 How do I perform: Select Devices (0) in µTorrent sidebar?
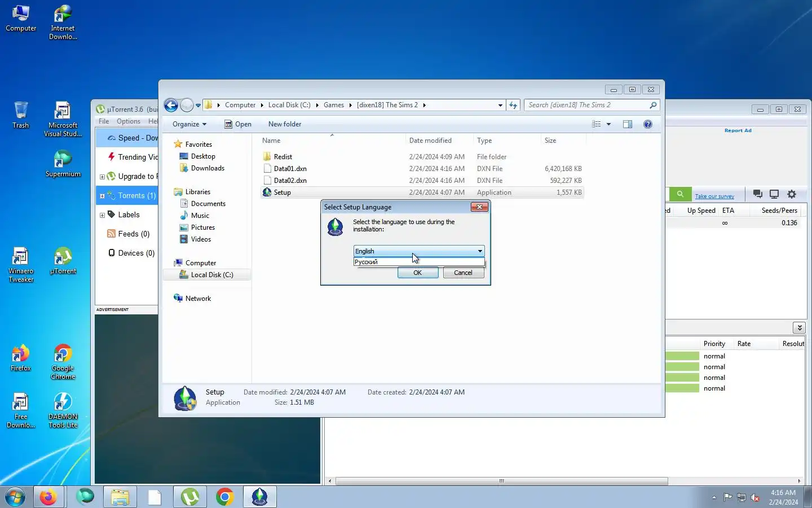pyautogui.click(x=136, y=253)
